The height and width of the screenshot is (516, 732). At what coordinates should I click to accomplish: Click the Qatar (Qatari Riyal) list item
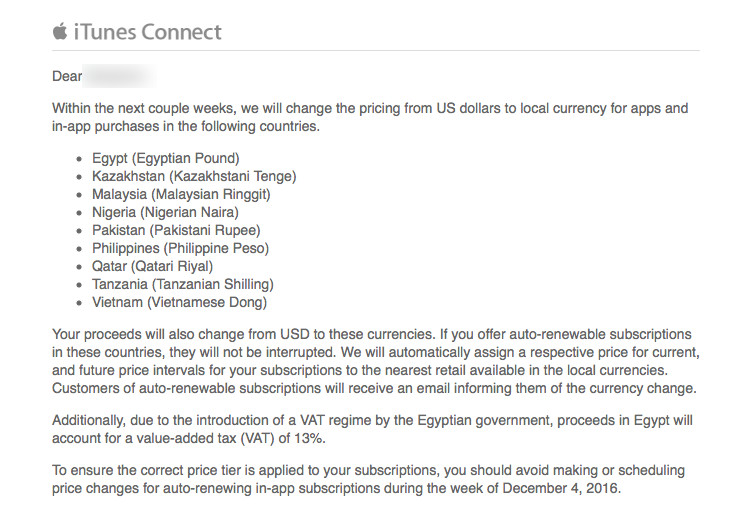[152, 266]
